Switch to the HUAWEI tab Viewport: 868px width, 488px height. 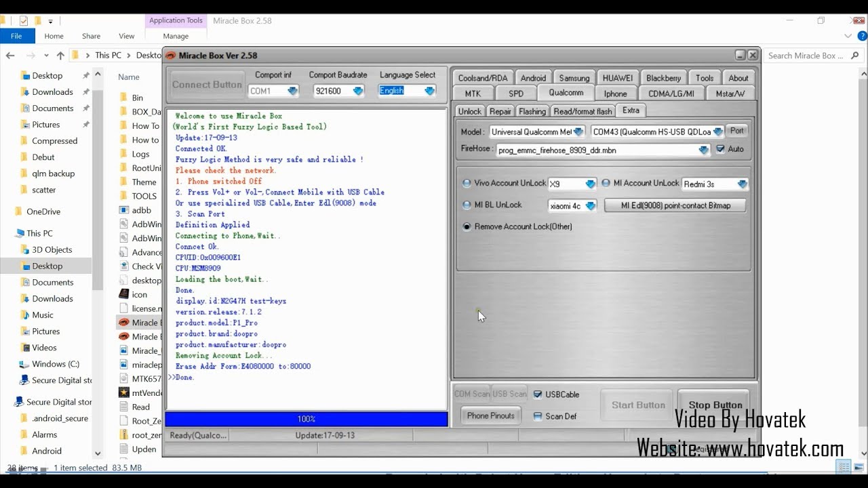tap(617, 78)
